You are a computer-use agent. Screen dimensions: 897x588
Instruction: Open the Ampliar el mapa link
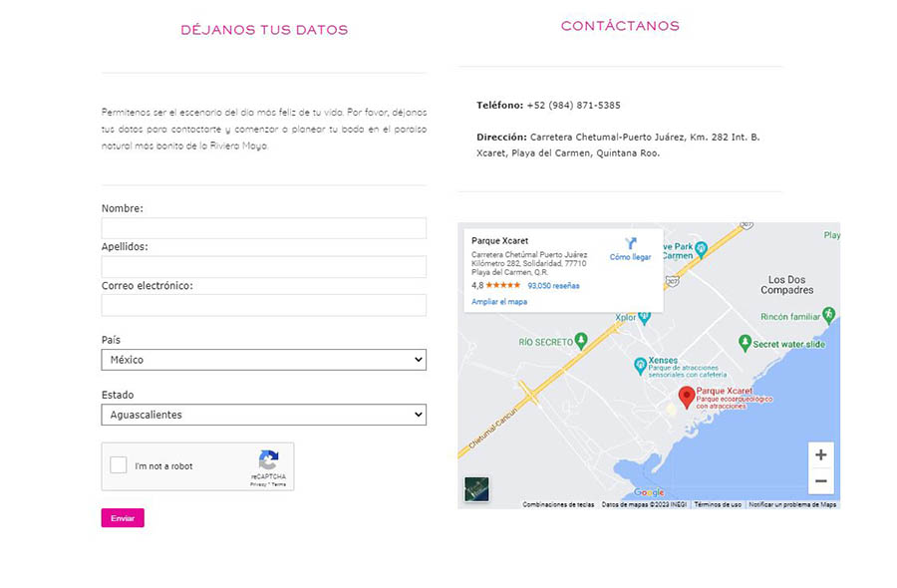point(499,301)
